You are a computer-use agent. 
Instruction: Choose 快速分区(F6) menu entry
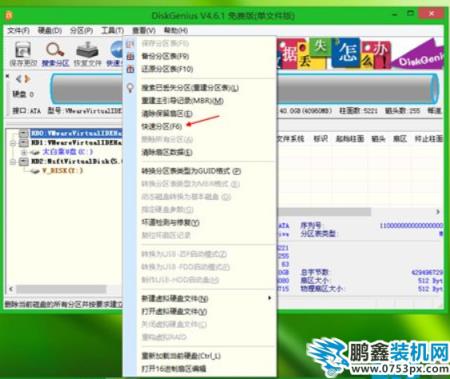click(x=162, y=127)
